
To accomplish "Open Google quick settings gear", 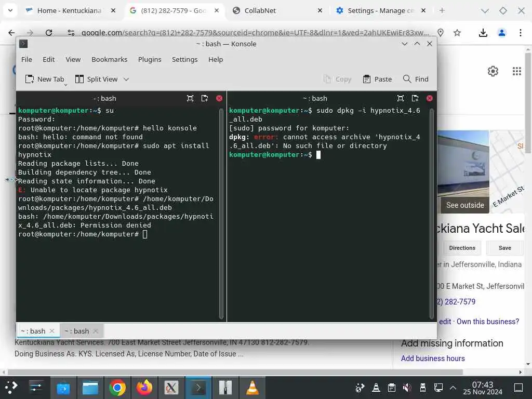I will (493, 71).
